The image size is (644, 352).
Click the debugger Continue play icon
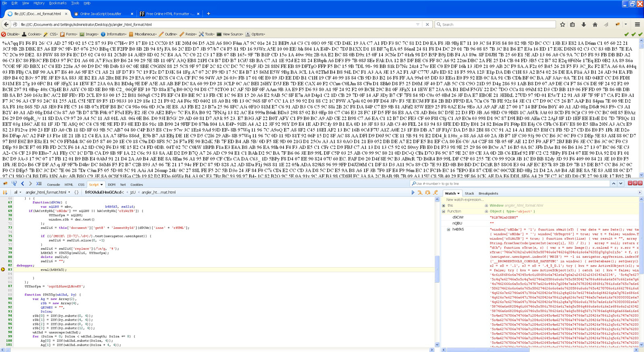click(413, 192)
